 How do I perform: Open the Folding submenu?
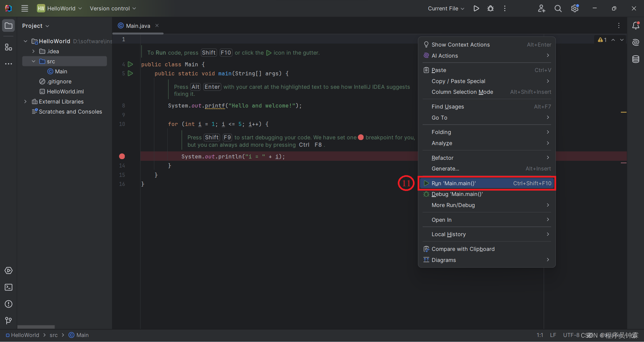(x=487, y=132)
